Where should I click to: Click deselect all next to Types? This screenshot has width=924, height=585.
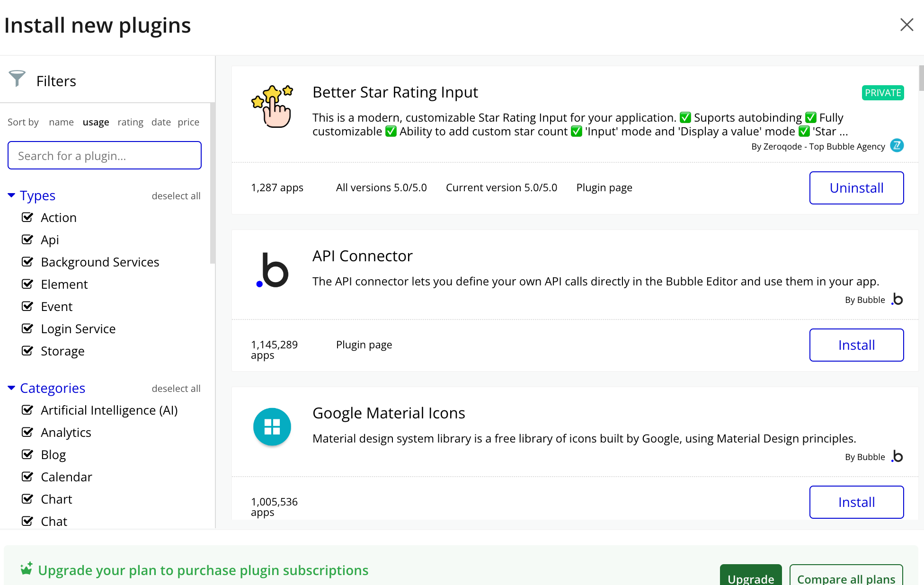[176, 196]
